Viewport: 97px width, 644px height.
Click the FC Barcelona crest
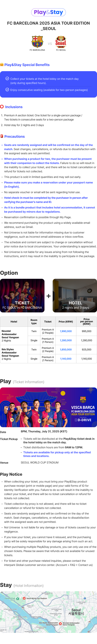coord(37,42)
